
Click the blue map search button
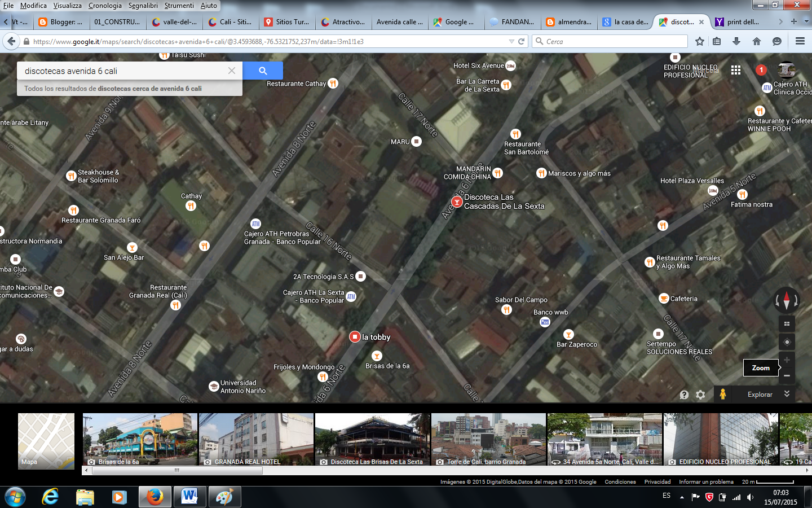pyautogui.click(x=263, y=71)
